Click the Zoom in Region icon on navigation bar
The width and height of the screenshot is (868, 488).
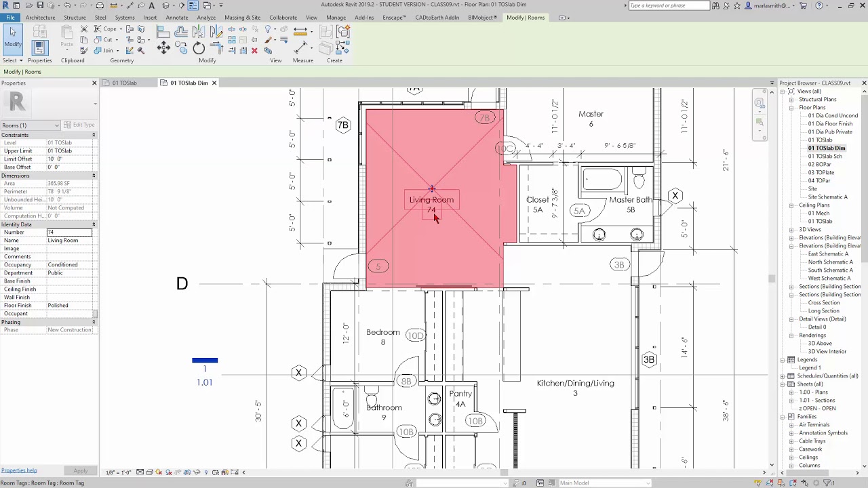(759, 123)
